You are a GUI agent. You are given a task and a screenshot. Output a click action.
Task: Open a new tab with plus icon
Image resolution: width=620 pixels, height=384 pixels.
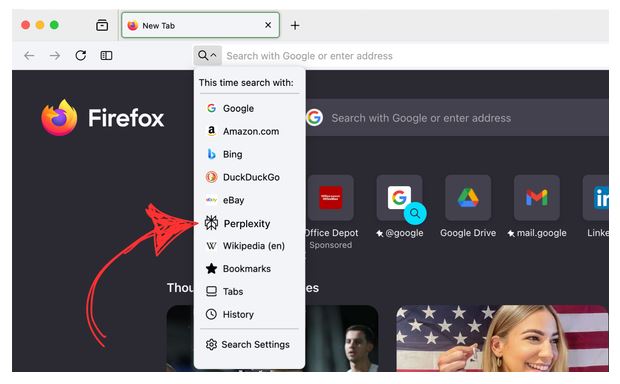point(295,25)
